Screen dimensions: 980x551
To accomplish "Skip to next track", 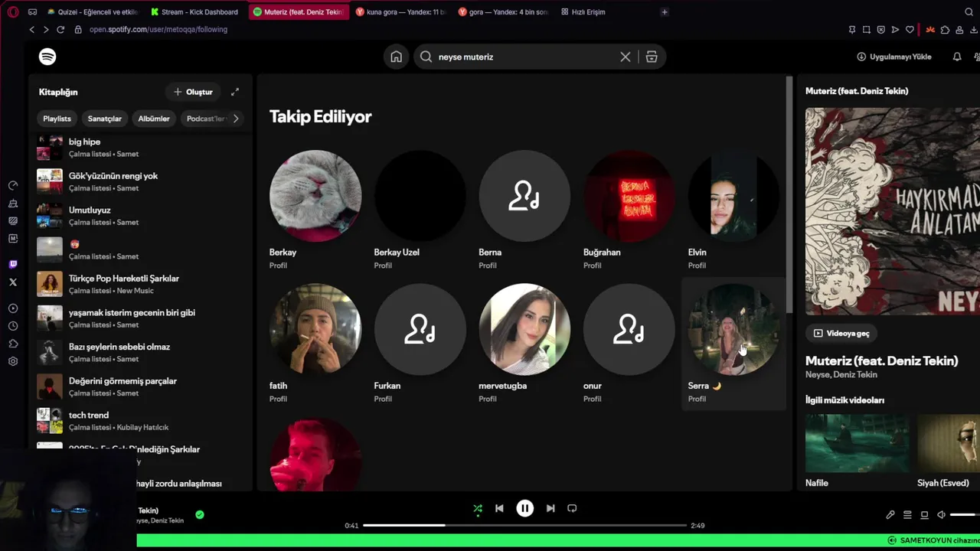I will point(550,508).
